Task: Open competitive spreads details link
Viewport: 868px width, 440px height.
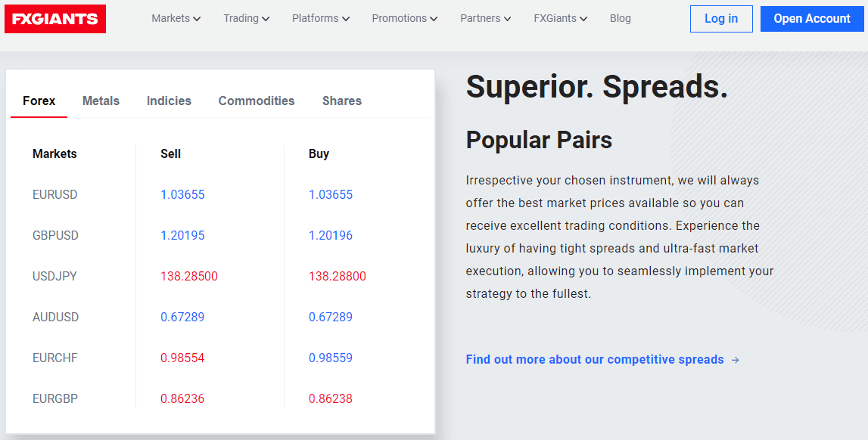Action: [595, 359]
